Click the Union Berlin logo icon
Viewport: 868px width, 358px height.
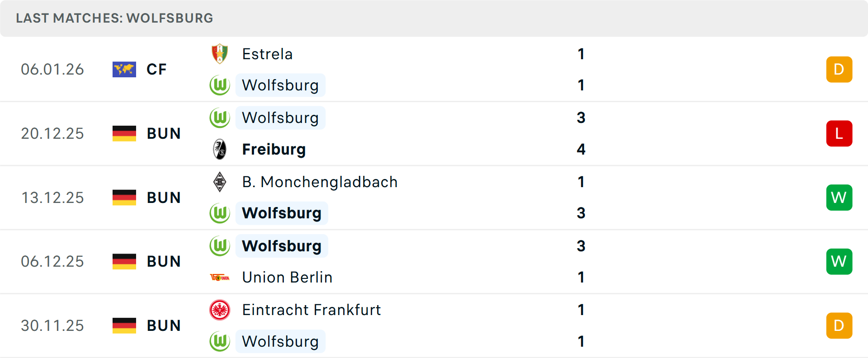[x=220, y=277]
